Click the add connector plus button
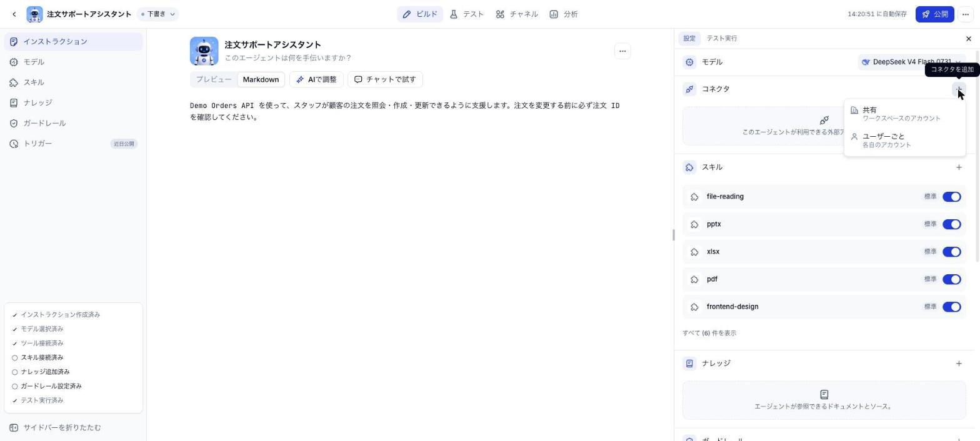This screenshot has width=980, height=441. click(959, 89)
